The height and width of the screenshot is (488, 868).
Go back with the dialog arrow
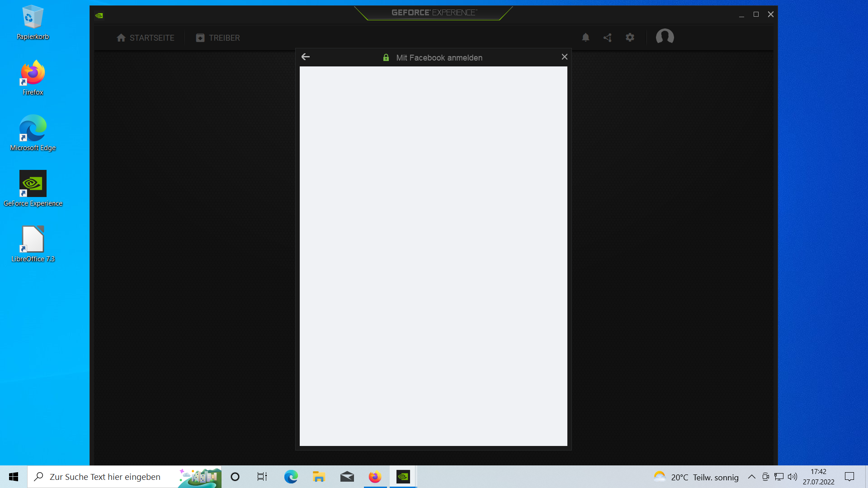coord(306,57)
